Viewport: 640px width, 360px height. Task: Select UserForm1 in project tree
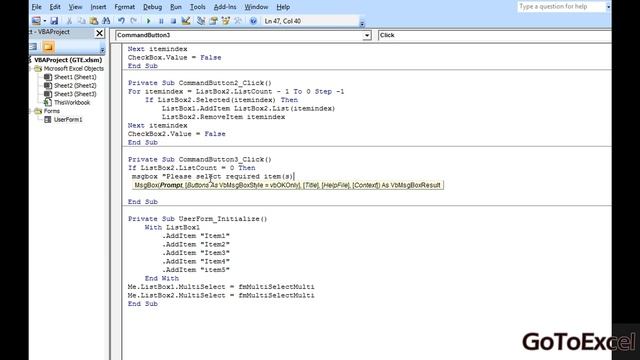tap(68, 120)
